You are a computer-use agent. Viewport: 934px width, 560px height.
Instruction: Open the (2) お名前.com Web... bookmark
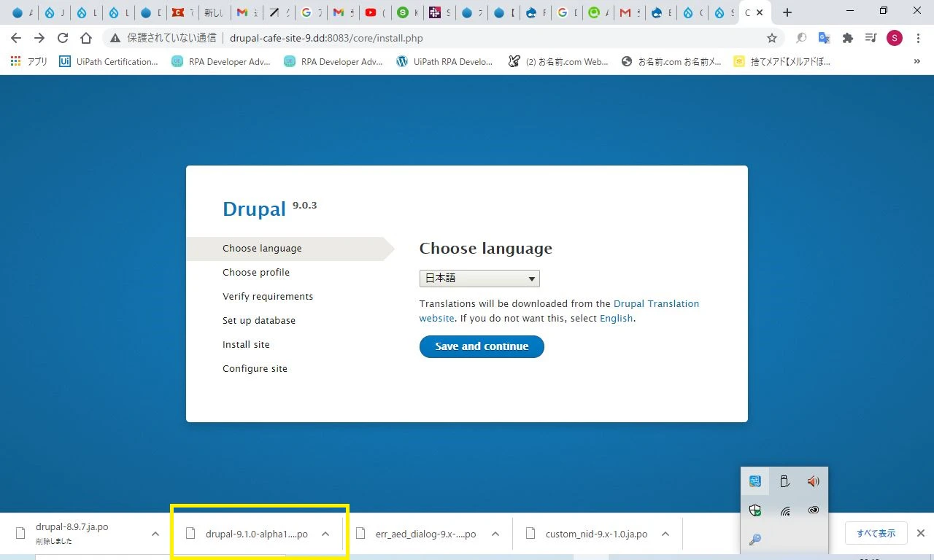click(x=559, y=62)
